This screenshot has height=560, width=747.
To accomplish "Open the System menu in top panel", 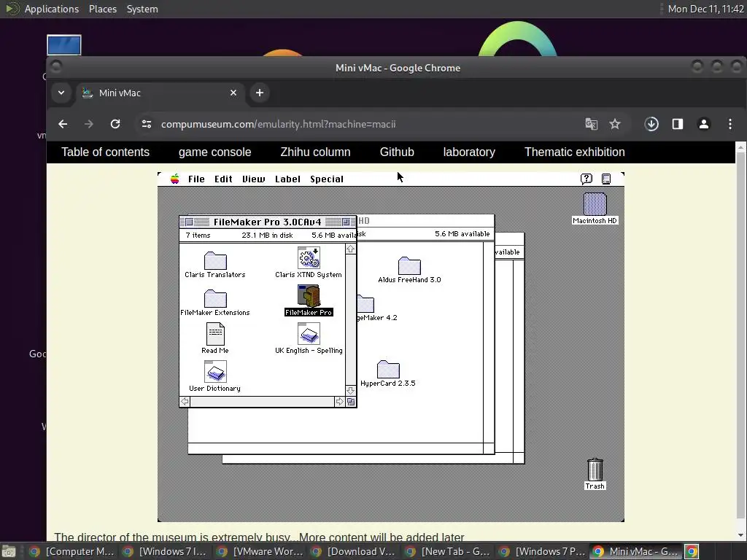I will [142, 9].
